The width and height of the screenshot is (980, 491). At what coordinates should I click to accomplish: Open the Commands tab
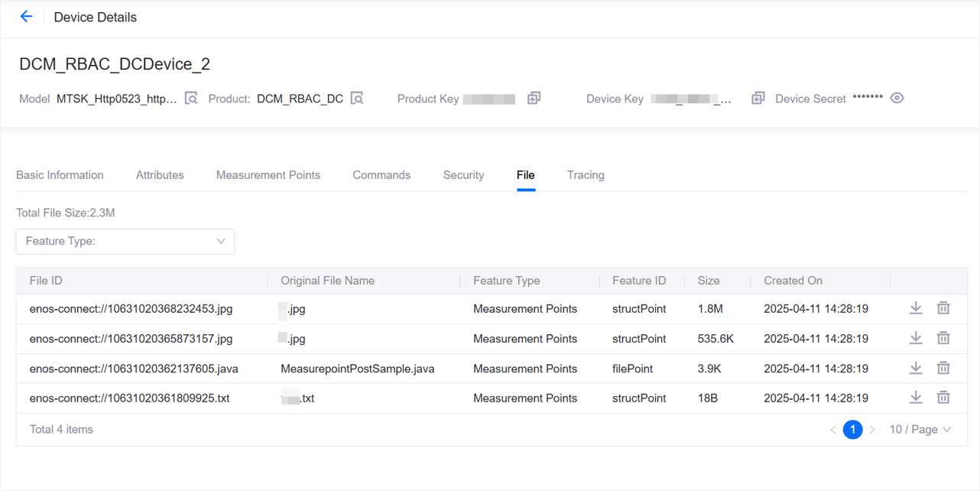[x=381, y=174]
